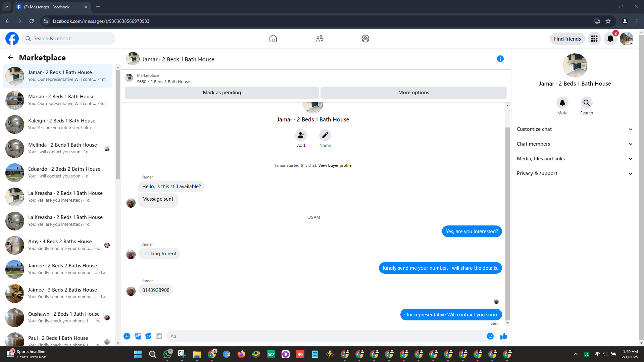
Task: Open Windows taskbar search
Action: [x=152, y=354]
